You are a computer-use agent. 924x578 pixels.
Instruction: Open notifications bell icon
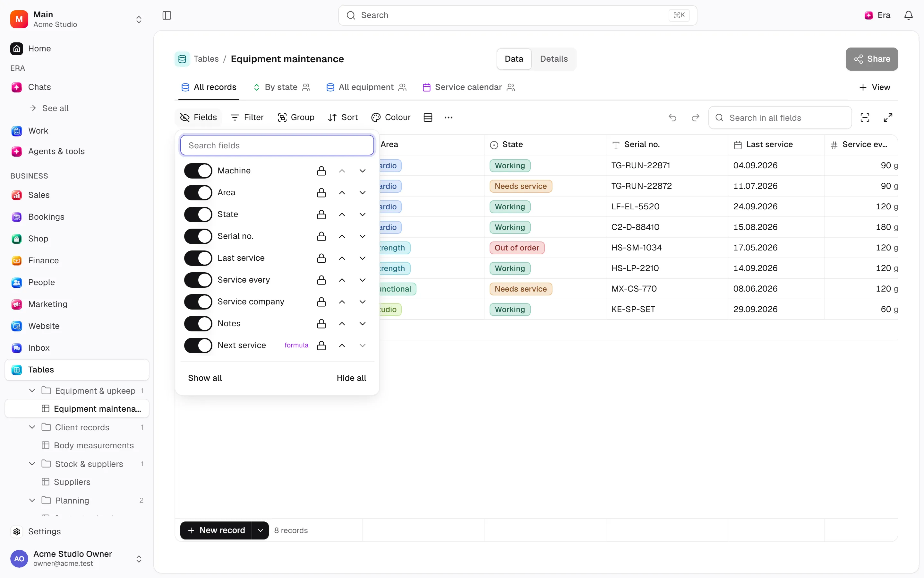tap(908, 15)
